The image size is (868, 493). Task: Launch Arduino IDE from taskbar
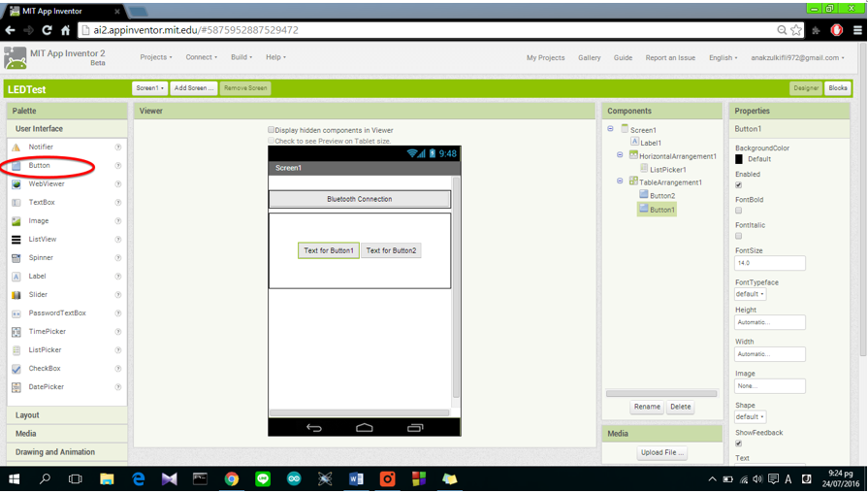(294, 479)
